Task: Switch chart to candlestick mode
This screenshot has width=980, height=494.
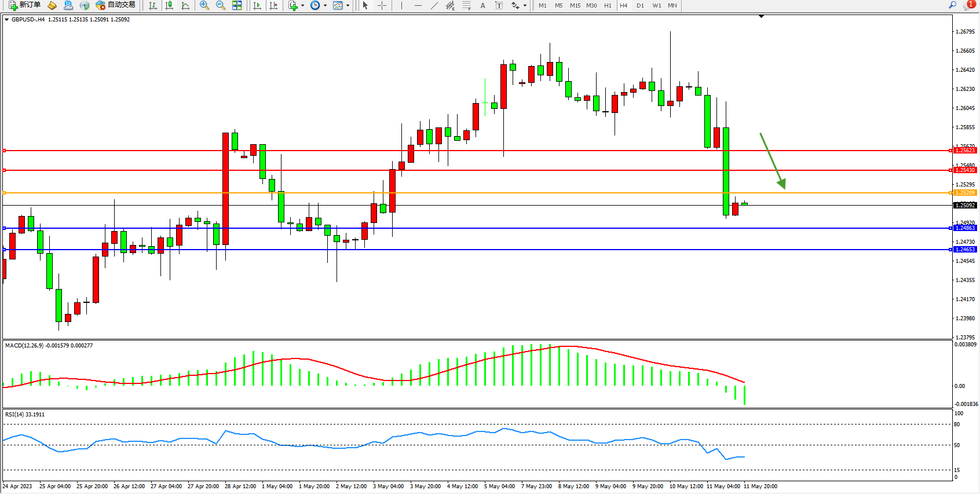Action: pyautogui.click(x=169, y=5)
